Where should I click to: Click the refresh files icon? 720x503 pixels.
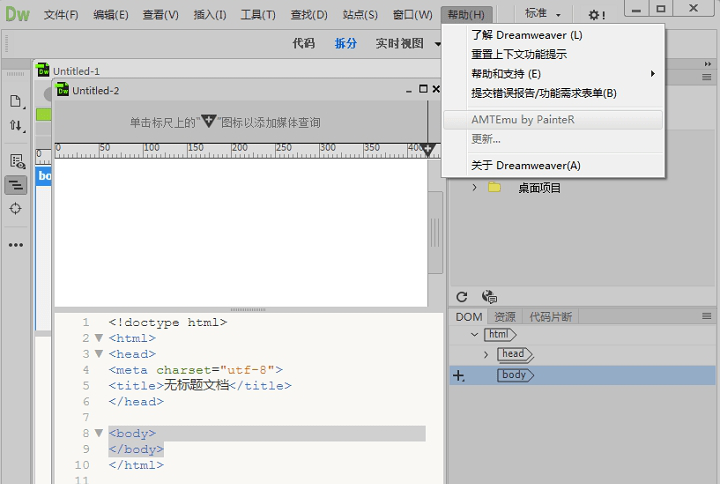coord(462,297)
